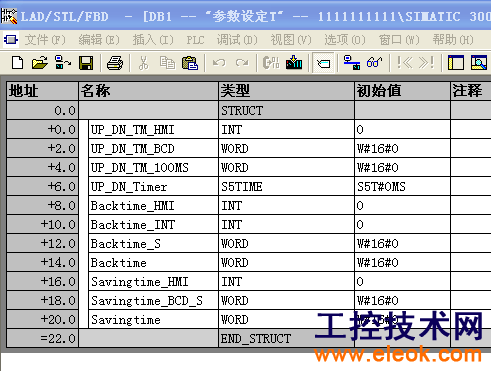Open the 插入(I) menu
Viewport: 491px width, 371px height.
pyautogui.click(x=153, y=40)
